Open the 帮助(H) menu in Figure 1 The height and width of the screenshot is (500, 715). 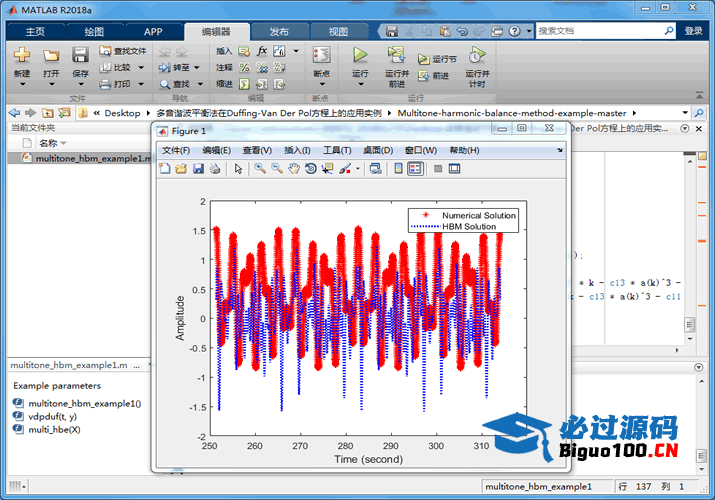pyautogui.click(x=464, y=150)
